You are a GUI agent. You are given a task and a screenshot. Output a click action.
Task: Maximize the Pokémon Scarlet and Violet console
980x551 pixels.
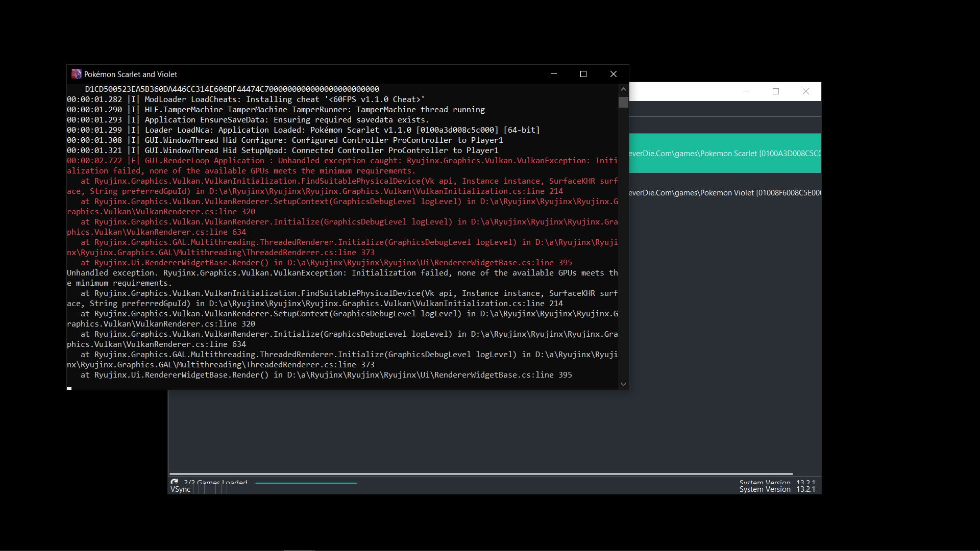click(x=583, y=74)
